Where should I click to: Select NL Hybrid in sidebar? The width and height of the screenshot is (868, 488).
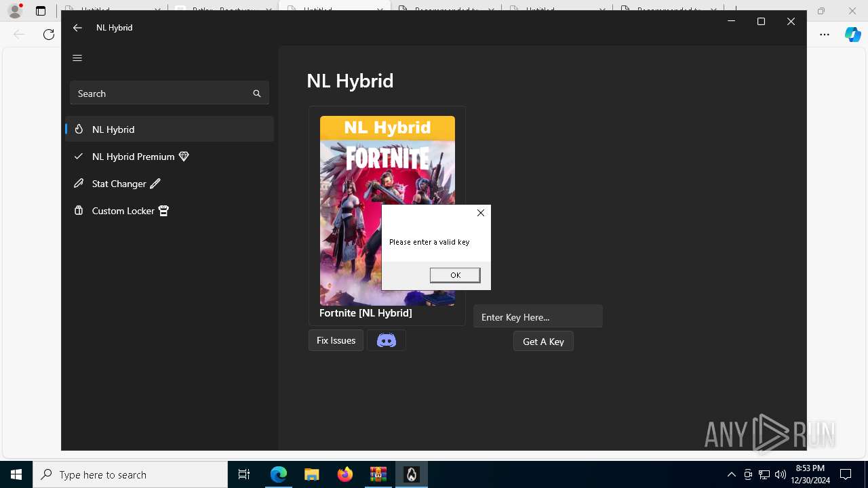[x=170, y=129]
